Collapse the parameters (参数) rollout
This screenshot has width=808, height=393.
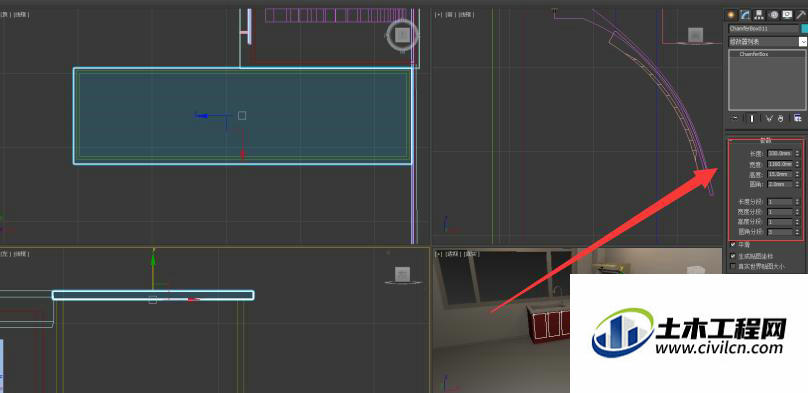[x=766, y=140]
